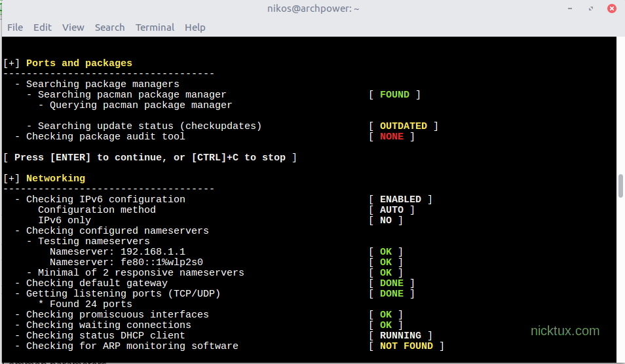Click the nicktux.com watermark text
The image size is (625, 364).
(x=565, y=331)
